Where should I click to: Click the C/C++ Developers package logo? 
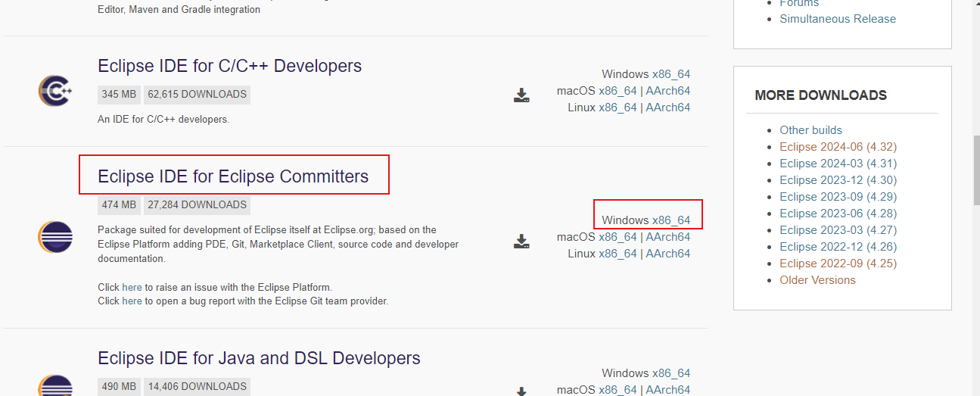55,91
